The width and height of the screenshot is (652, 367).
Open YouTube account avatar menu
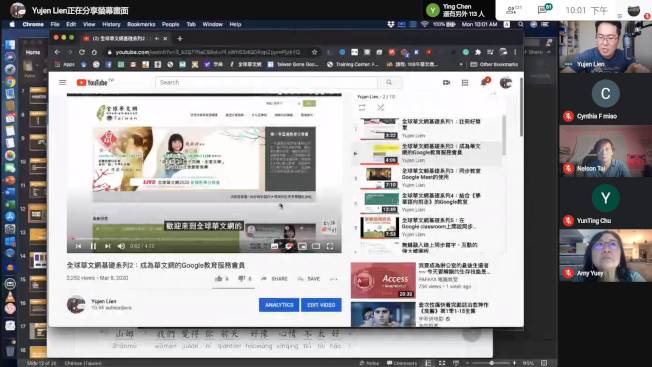click(506, 83)
